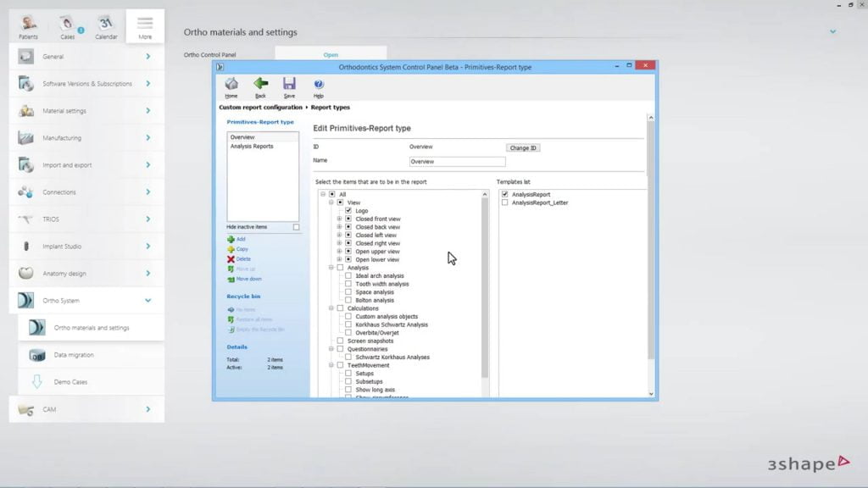Open Help from the question mark icon
Viewport: 868px width, 488px height.
coord(319,85)
